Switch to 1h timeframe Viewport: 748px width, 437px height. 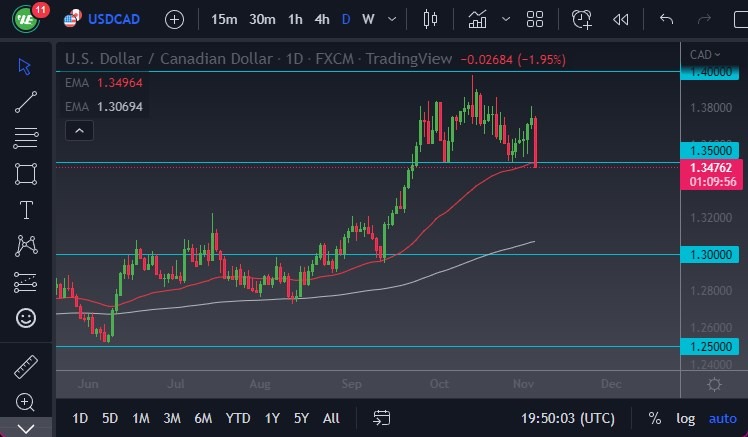295,20
